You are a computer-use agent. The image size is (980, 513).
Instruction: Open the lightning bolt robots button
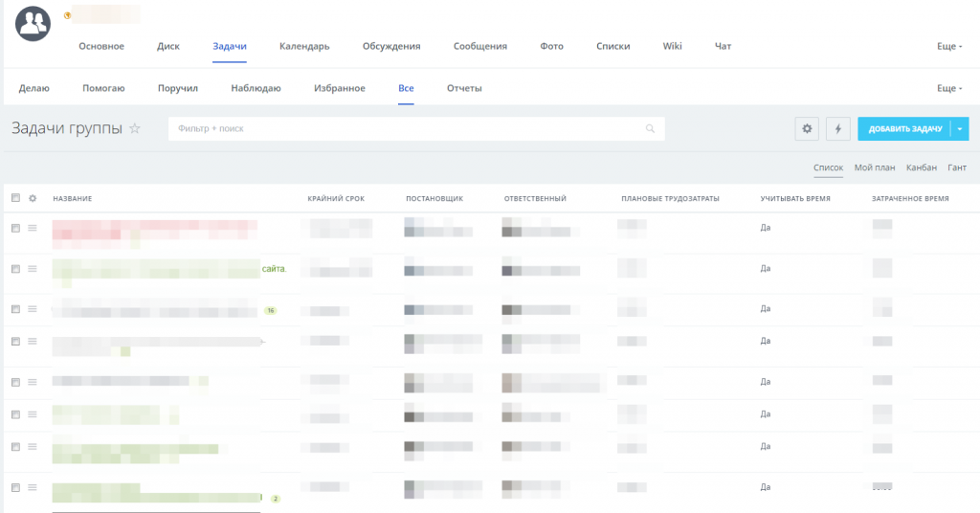click(838, 128)
